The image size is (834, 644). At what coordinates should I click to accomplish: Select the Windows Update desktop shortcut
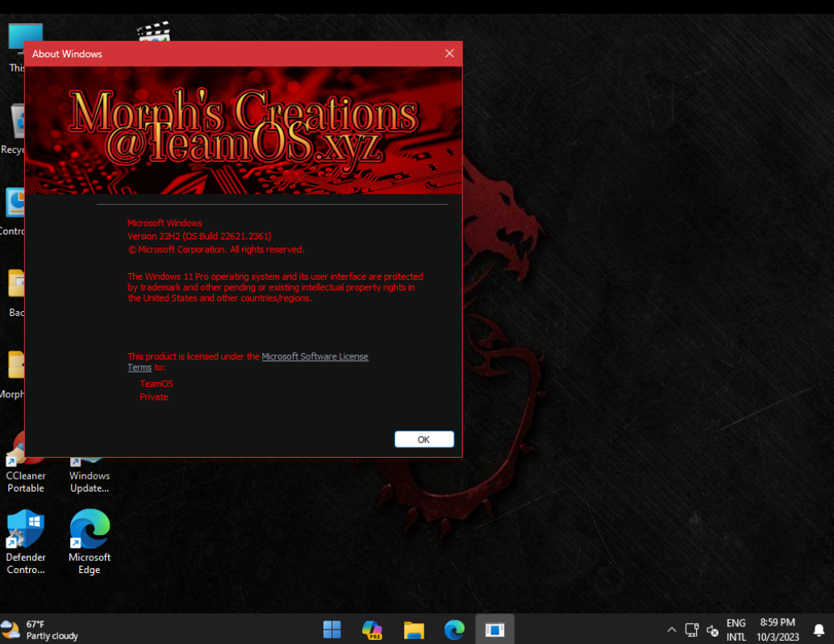click(90, 476)
